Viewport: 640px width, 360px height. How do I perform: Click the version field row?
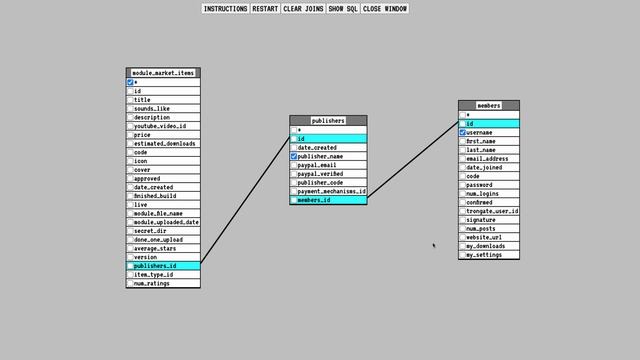163,257
